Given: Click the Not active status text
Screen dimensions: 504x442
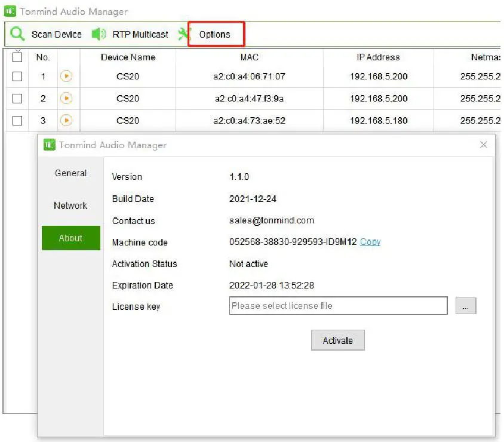Looking at the screenshot, I should coord(248,264).
